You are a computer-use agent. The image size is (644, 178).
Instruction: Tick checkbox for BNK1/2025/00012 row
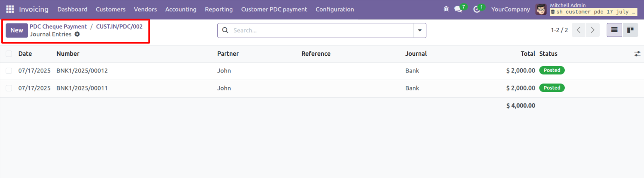point(9,71)
